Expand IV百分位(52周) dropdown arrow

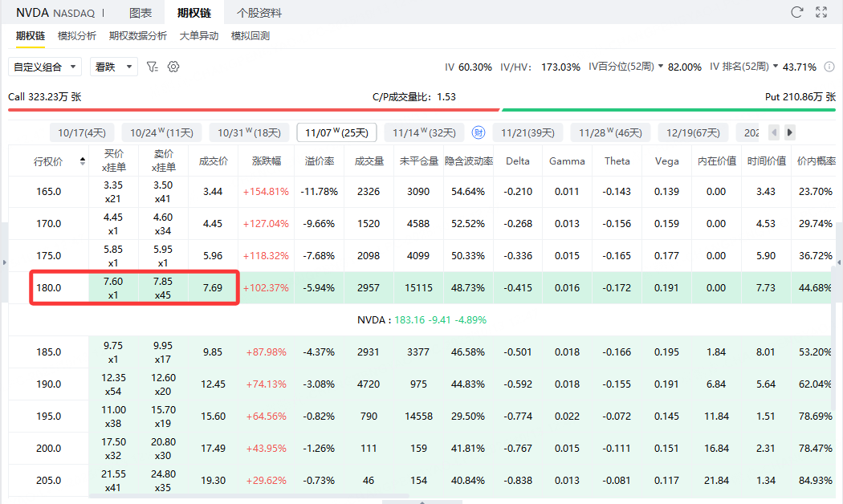[x=660, y=66]
